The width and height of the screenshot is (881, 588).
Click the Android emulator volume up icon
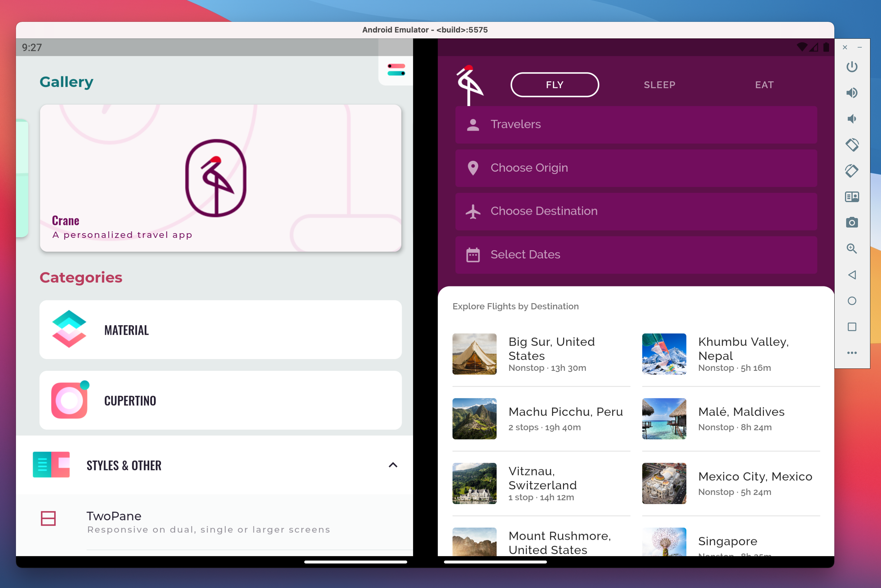851,92
